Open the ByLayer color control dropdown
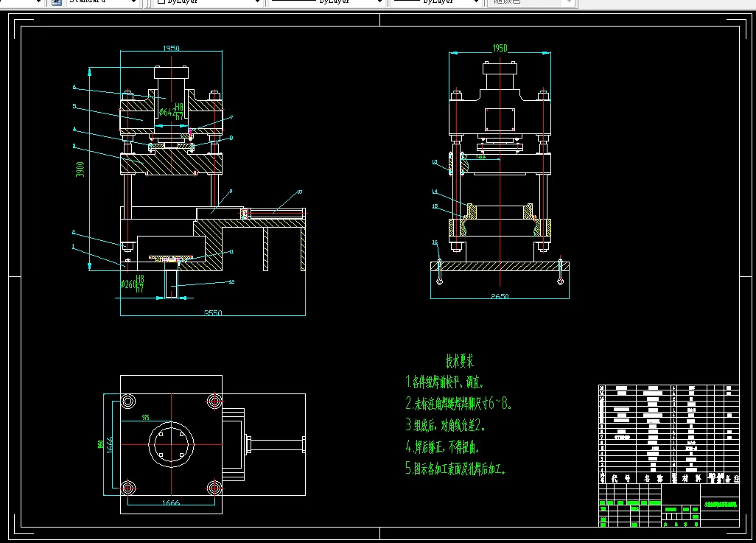756x543 pixels. (x=209, y=2)
